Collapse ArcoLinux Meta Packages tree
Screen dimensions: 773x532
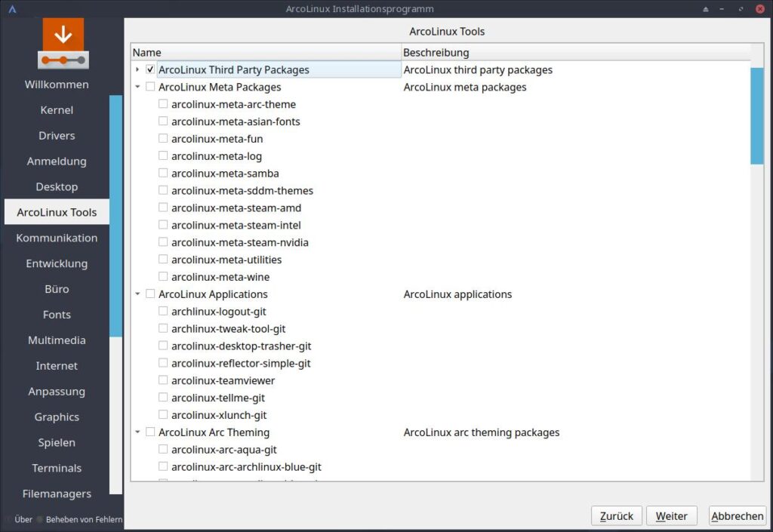[x=137, y=87]
